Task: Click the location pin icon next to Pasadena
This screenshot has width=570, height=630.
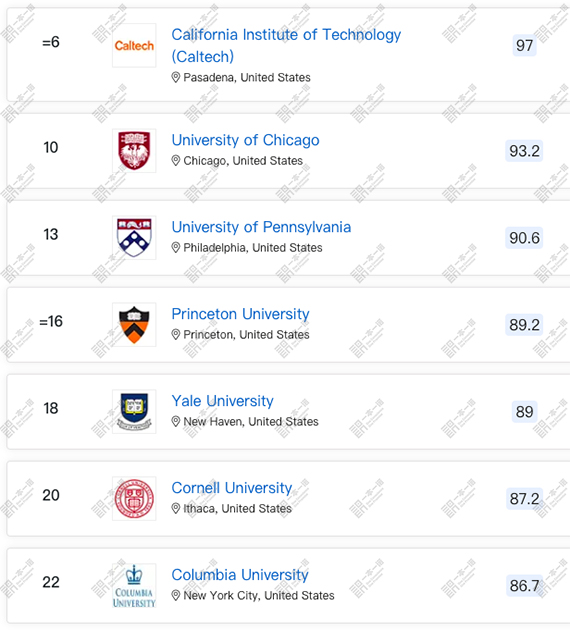Action: (176, 77)
